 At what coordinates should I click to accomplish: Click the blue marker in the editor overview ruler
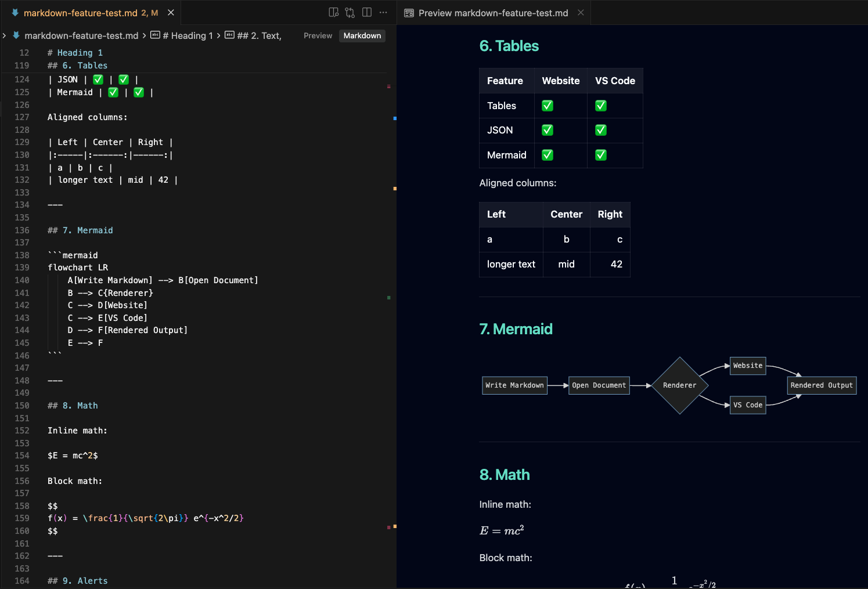395,118
